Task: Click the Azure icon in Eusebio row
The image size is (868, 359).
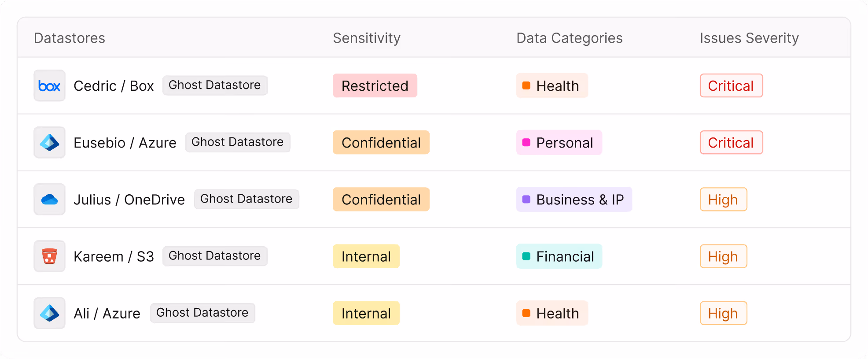Action: coord(49,143)
